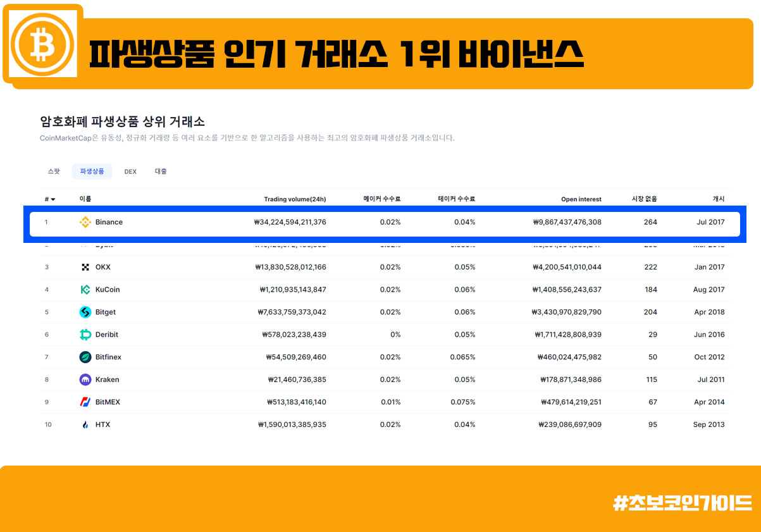Open the HTX exchange link

click(102, 424)
